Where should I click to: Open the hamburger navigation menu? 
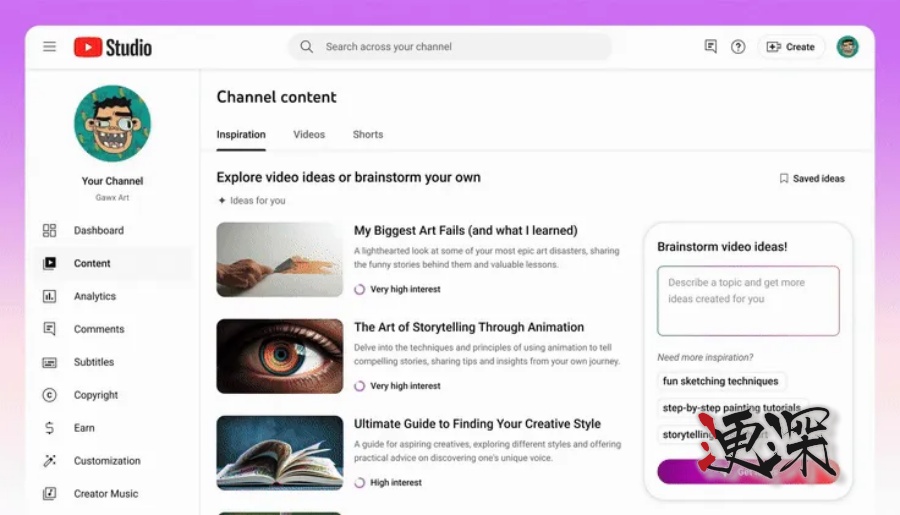(x=49, y=47)
